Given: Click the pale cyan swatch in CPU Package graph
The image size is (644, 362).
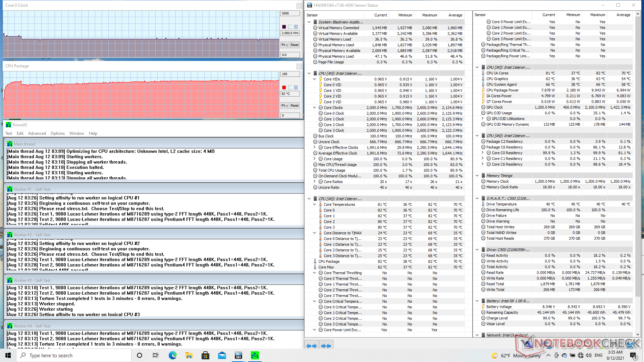Looking at the screenshot, I should 290,87.
